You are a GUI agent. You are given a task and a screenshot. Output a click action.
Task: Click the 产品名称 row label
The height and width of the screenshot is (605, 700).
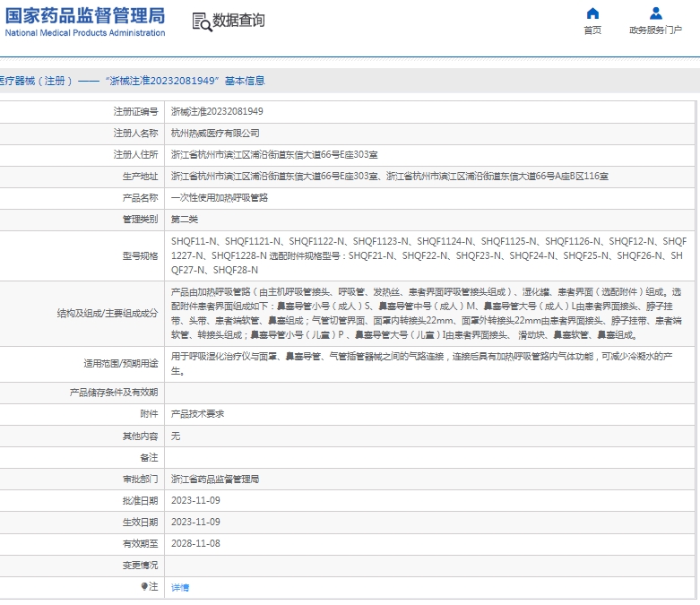coord(140,198)
